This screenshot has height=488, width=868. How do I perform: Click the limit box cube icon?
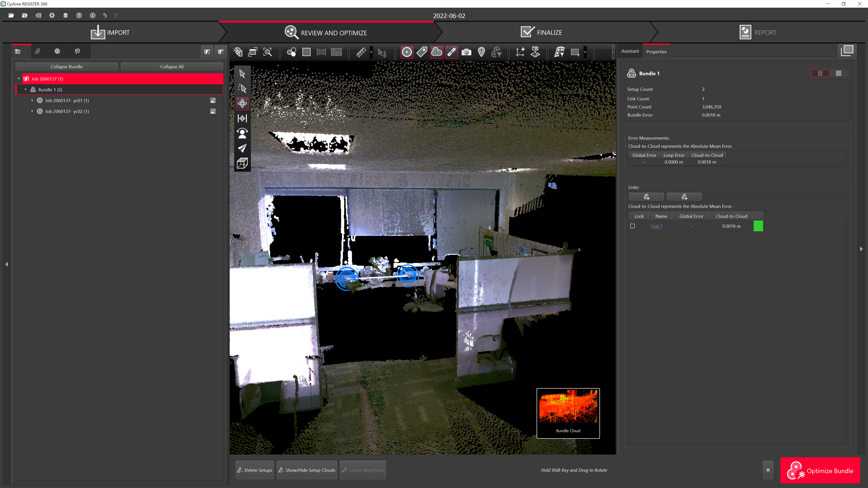242,163
